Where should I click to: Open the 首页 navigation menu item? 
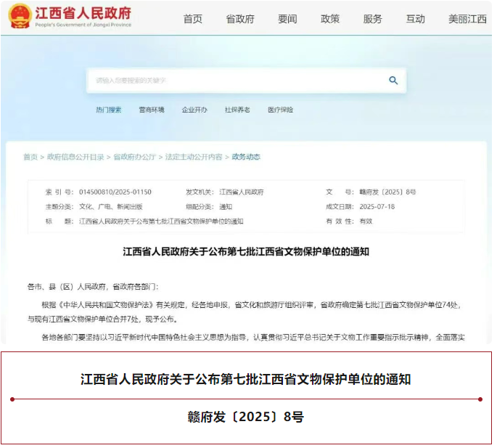coord(193,19)
